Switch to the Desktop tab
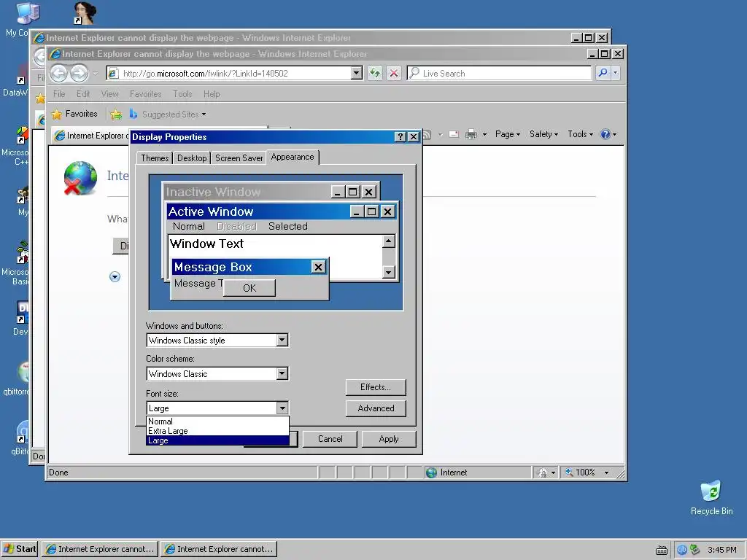The width and height of the screenshot is (747, 560). [x=192, y=158]
